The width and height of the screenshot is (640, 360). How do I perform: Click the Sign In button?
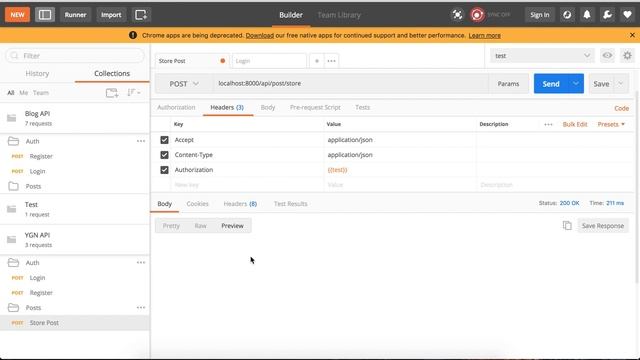point(540,15)
